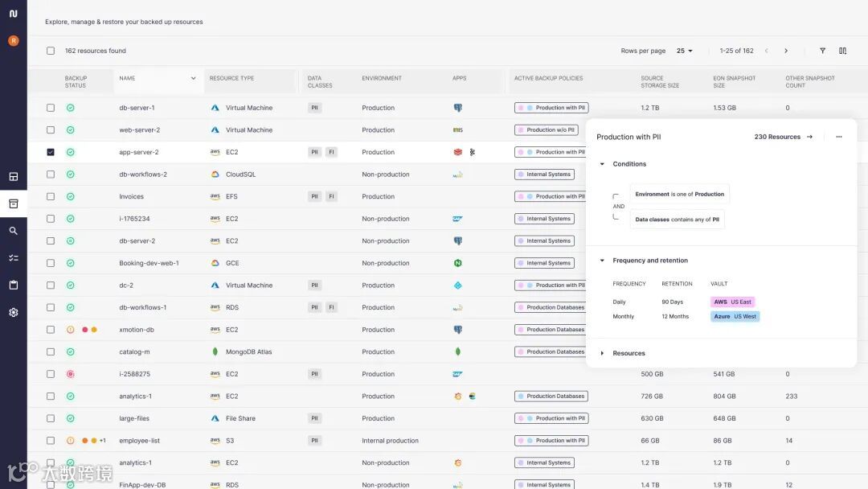This screenshot has height=489, width=868.
Task: Select the catalog-m row checkbox
Action: [51, 351]
